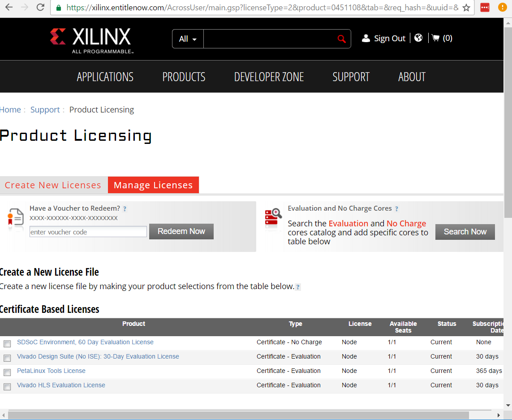Click the Search Now button
The image size is (512, 420).
[x=465, y=232]
